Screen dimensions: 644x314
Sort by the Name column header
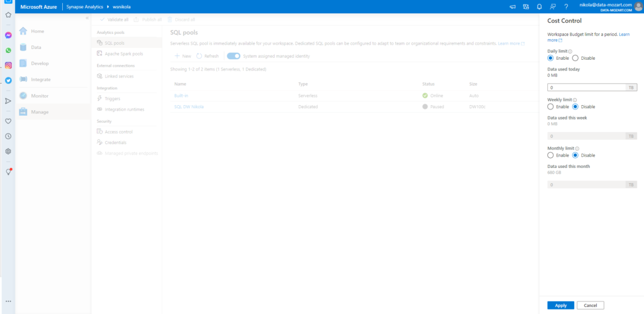[x=180, y=84]
